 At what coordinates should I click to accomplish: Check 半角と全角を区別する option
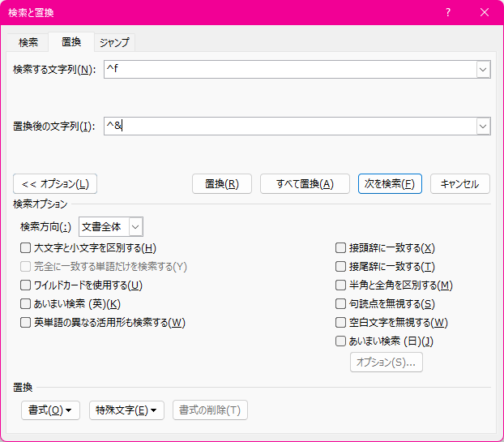[341, 285]
